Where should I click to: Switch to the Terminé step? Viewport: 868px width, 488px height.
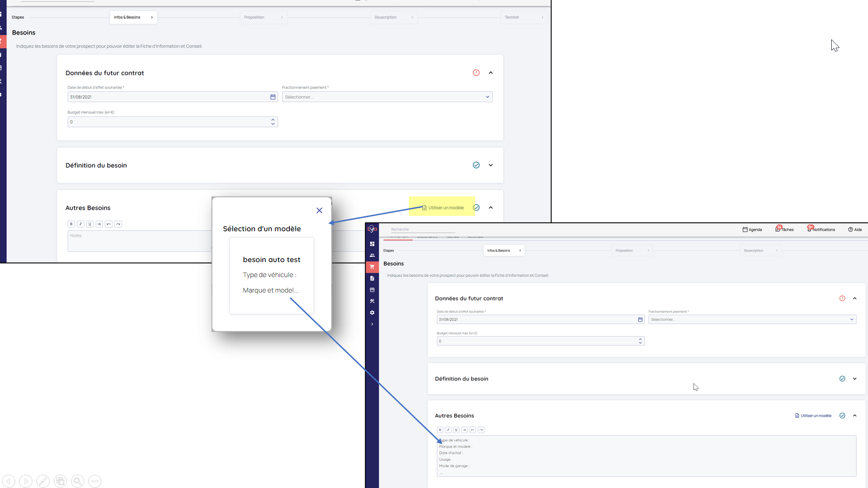(x=523, y=17)
